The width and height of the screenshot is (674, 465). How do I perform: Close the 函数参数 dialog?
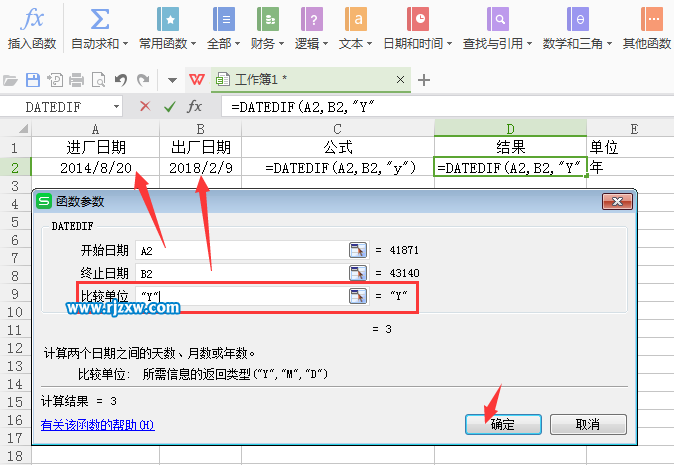pyautogui.click(x=617, y=201)
